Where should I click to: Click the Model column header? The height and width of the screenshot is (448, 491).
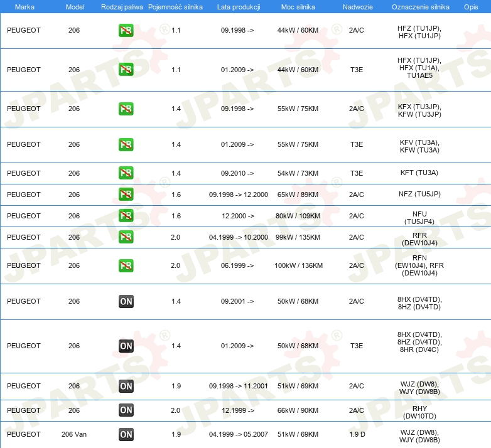[x=75, y=7]
